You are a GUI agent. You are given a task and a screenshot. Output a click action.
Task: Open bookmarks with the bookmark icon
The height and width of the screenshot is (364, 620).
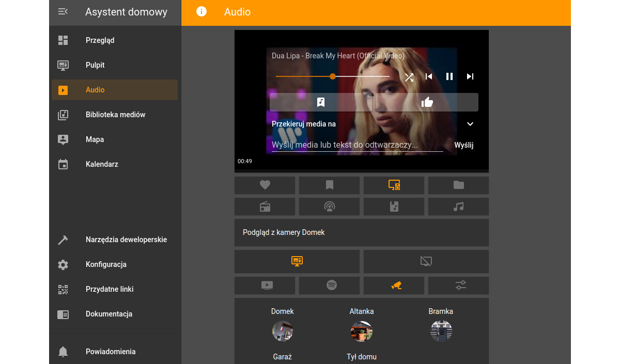330,185
